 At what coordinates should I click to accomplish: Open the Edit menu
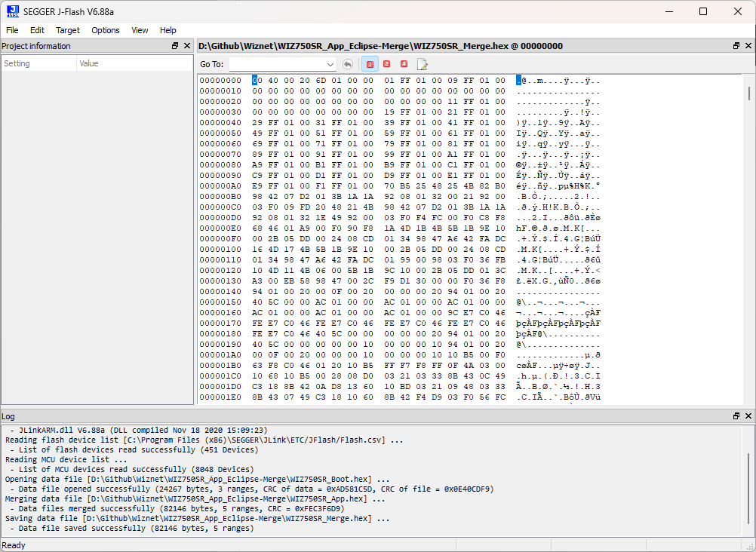point(37,30)
